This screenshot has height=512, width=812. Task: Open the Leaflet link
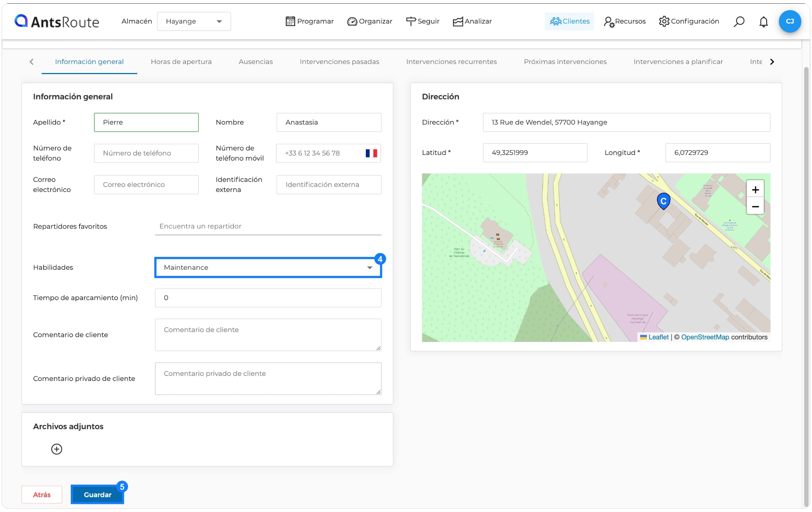tap(658, 337)
